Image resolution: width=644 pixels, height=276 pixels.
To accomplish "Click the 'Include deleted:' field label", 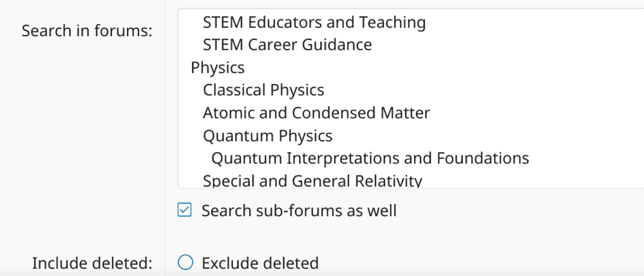I will click(x=92, y=263).
